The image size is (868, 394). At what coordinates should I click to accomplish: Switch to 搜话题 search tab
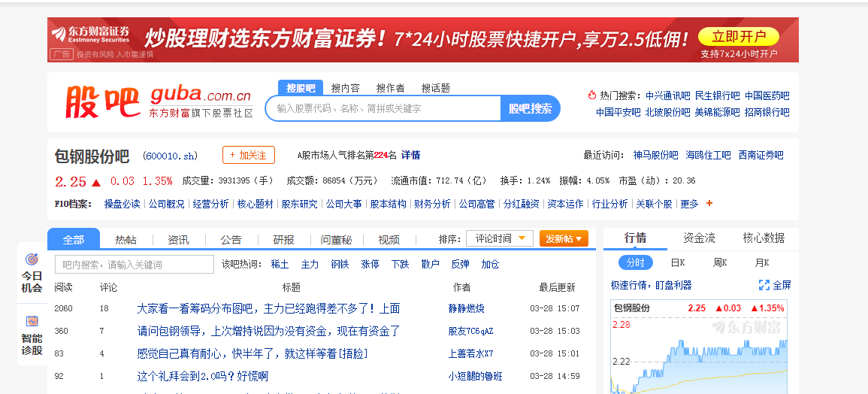(436, 87)
